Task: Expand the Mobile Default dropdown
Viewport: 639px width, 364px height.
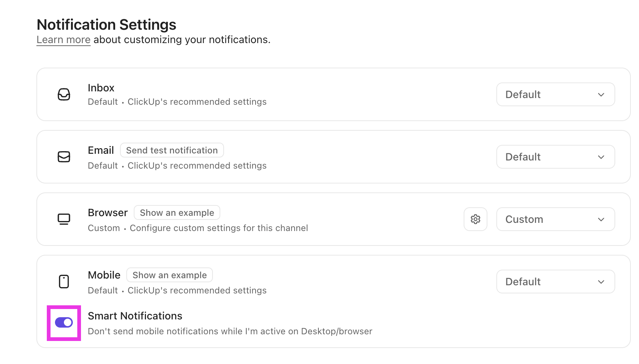Action: [x=555, y=282]
